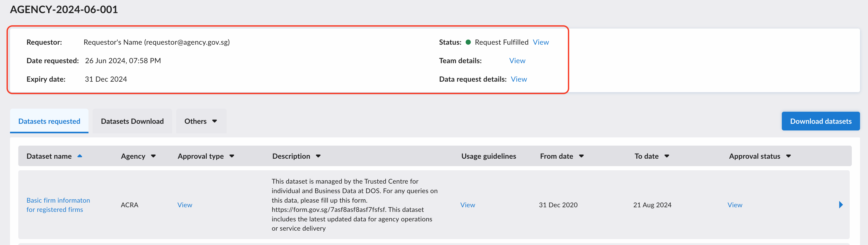This screenshot has height=245, width=868.
Task: Select the 31 Dec 2024 expiry date
Action: tap(106, 79)
